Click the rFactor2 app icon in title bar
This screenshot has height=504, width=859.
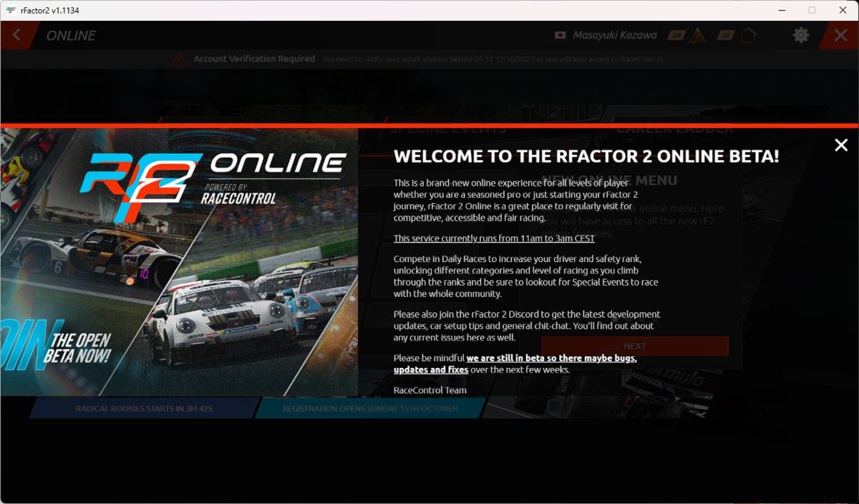coord(11,10)
